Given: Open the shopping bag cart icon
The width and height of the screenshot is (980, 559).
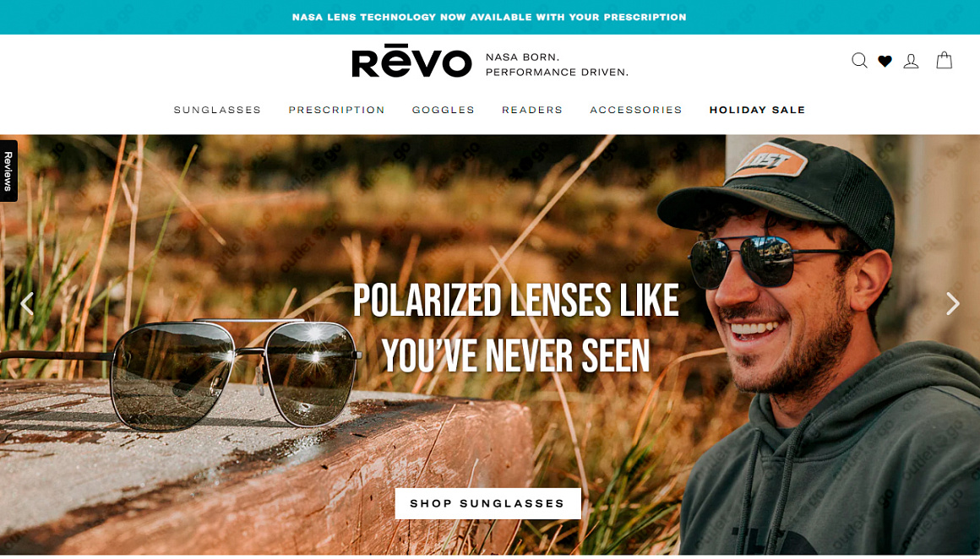Looking at the screenshot, I should 944,60.
